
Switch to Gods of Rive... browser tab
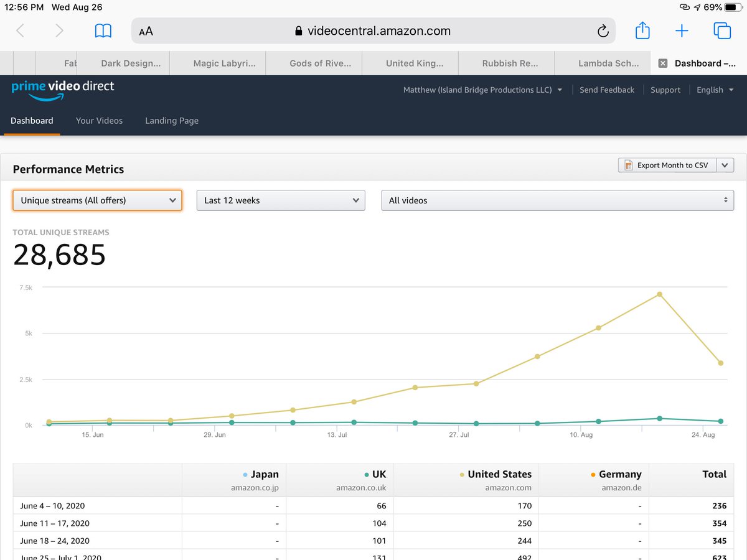pyautogui.click(x=320, y=63)
